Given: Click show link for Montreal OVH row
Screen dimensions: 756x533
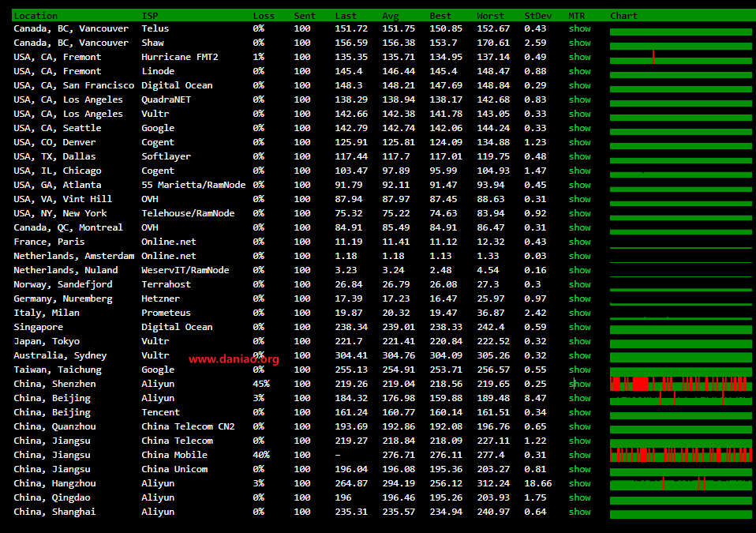Looking at the screenshot, I should point(579,227).
